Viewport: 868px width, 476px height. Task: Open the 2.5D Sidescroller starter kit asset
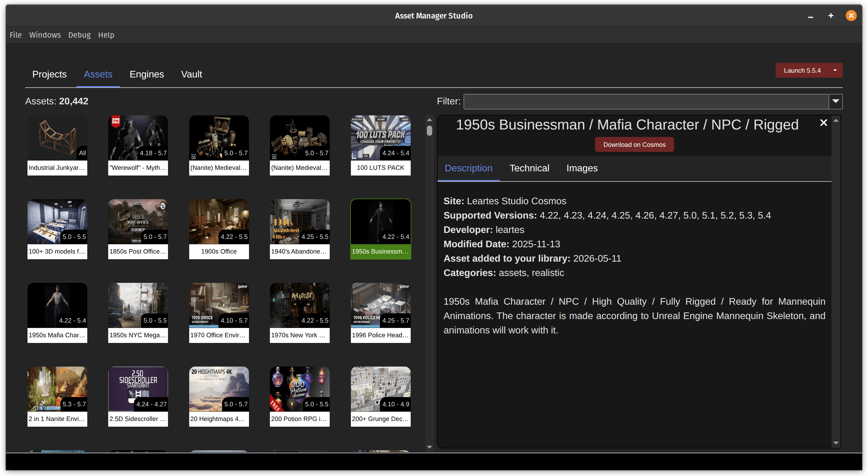pyautogui.click(x=138, y=396)
